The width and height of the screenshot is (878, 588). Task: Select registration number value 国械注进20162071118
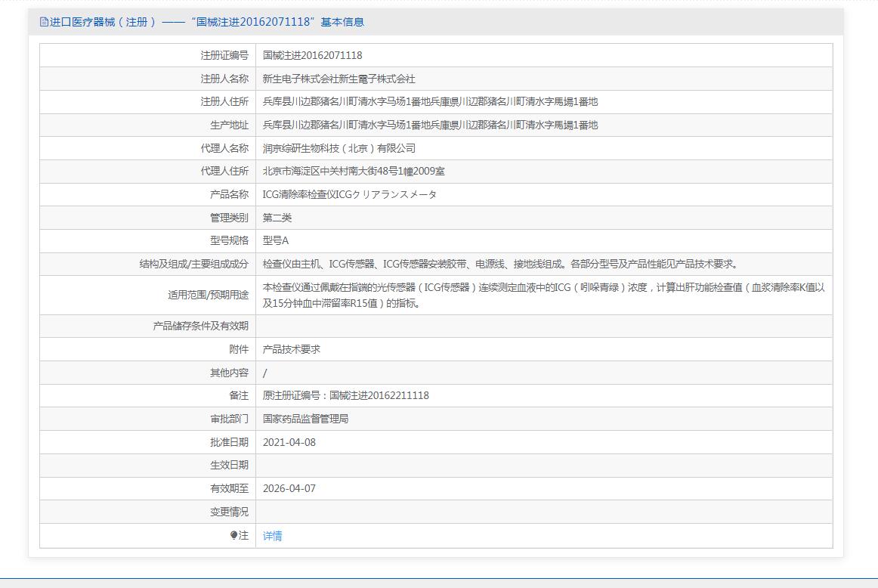(313, 55)
